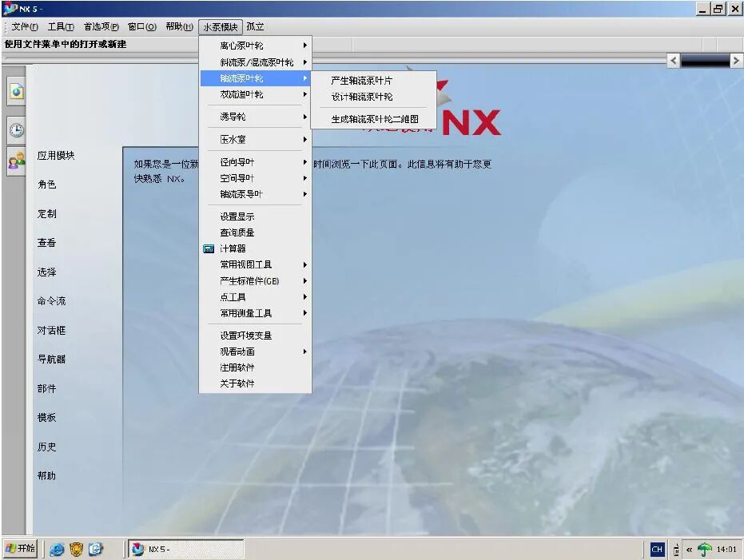Choose 查询质量 from the menu

click(x=255, y=232)
